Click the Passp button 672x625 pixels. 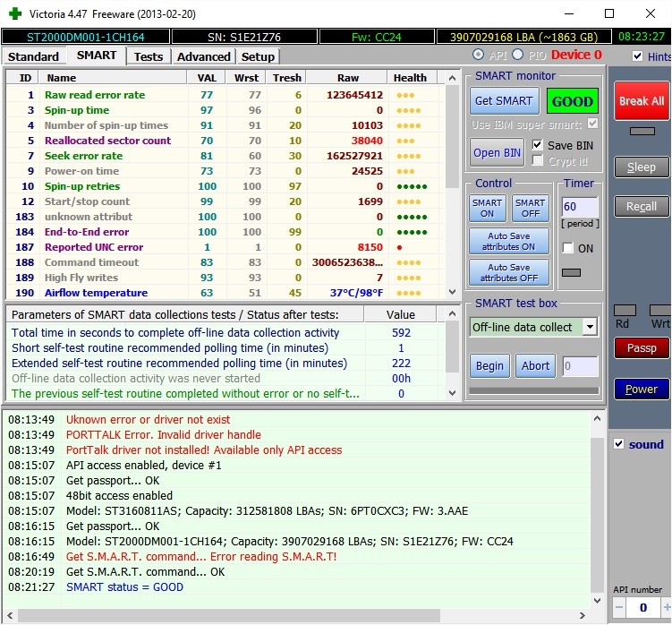pyautogui.click(x=642, y=348)
